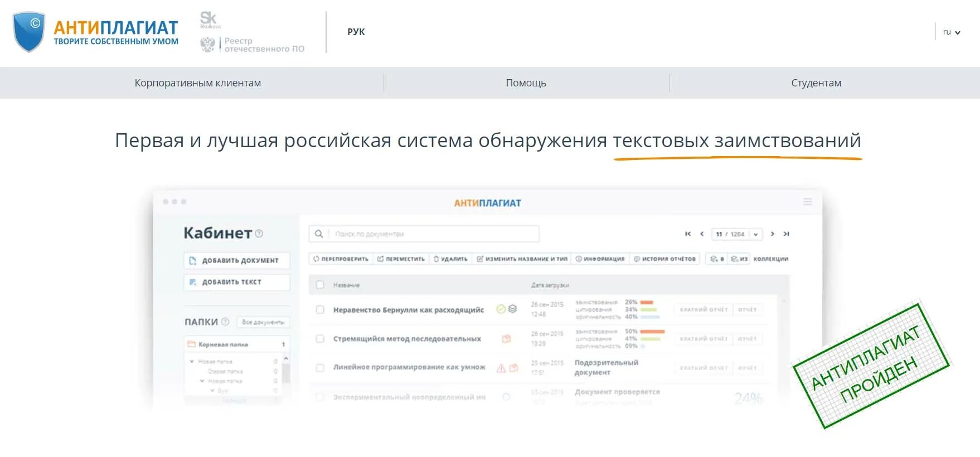Check the Линейное программирование document checkbox
This screenshot has height=457, width=980.
(x=320, y=368)
